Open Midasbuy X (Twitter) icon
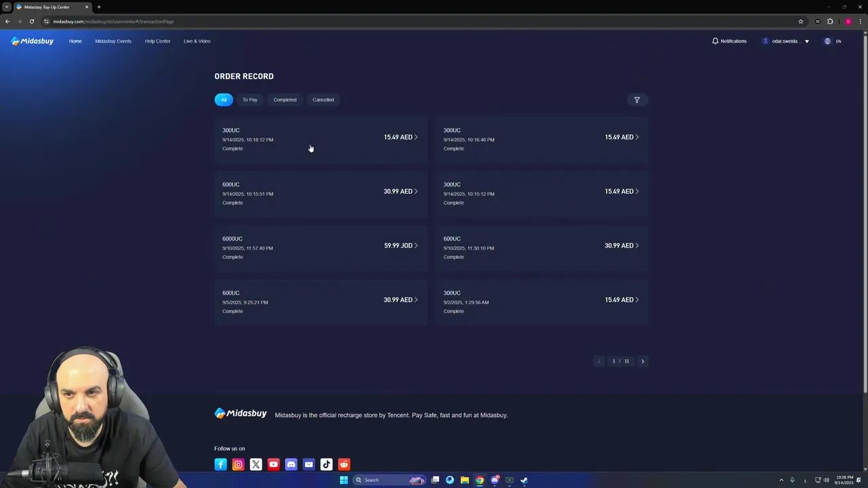The width and height of the screenshot is (868, 488). (x=256, y=464)
